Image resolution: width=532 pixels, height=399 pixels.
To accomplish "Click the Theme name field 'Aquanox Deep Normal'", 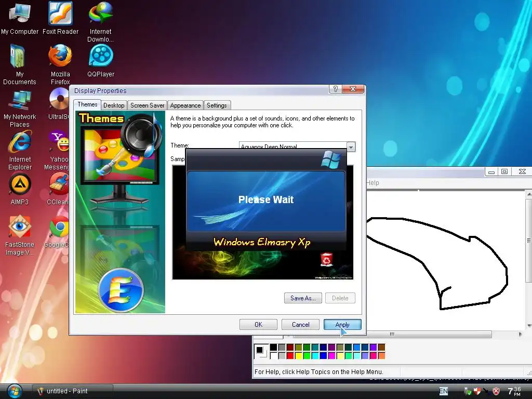I will pyautogui.click(x=293, y=145).
